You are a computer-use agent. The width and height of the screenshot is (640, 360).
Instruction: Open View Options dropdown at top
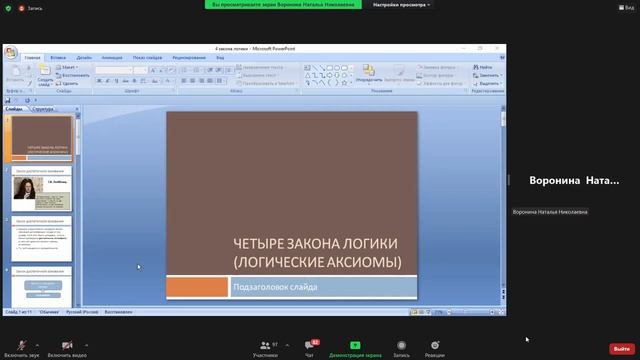pyautogui.click(x=401, y=5)
